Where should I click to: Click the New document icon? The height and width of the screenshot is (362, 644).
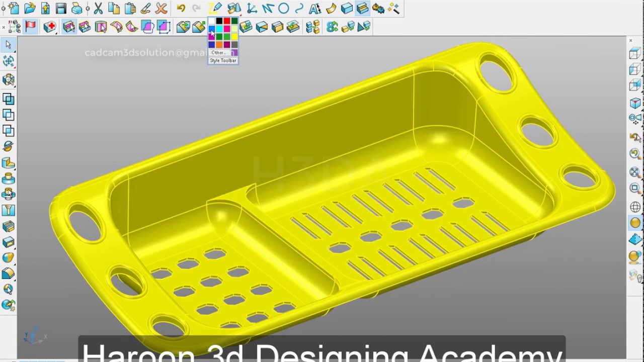pyautogui.click(x=14, y=8)
